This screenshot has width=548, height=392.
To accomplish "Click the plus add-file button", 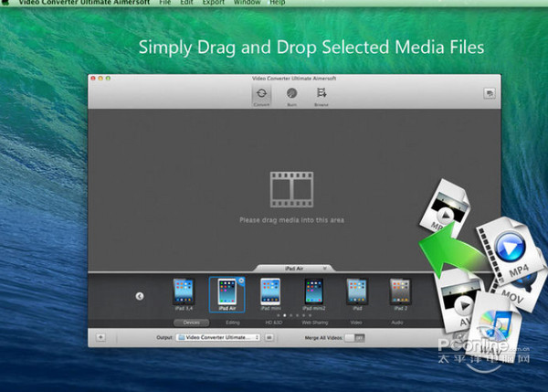I will (100, 337).
